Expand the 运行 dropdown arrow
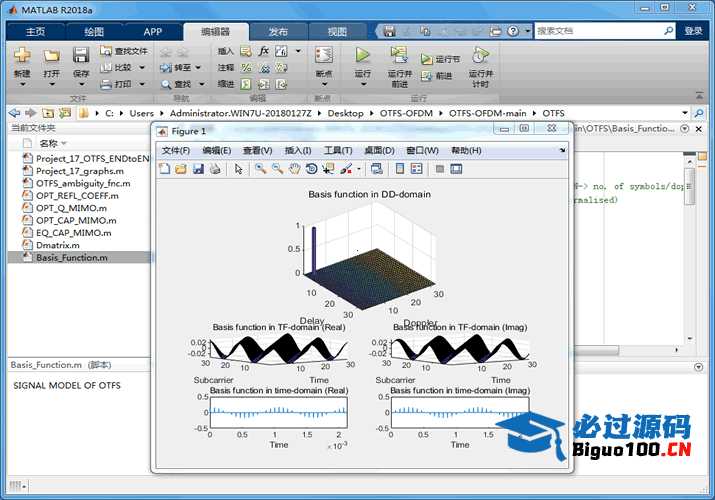This screenshot has height=500, width=715. [x=363, y=84]
